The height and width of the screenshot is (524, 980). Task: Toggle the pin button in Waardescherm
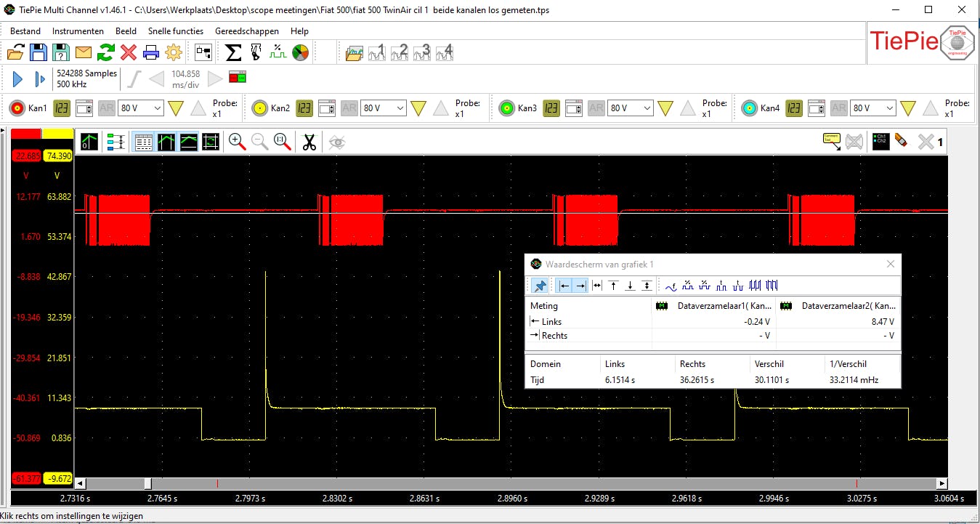click(x=540, y=286)
